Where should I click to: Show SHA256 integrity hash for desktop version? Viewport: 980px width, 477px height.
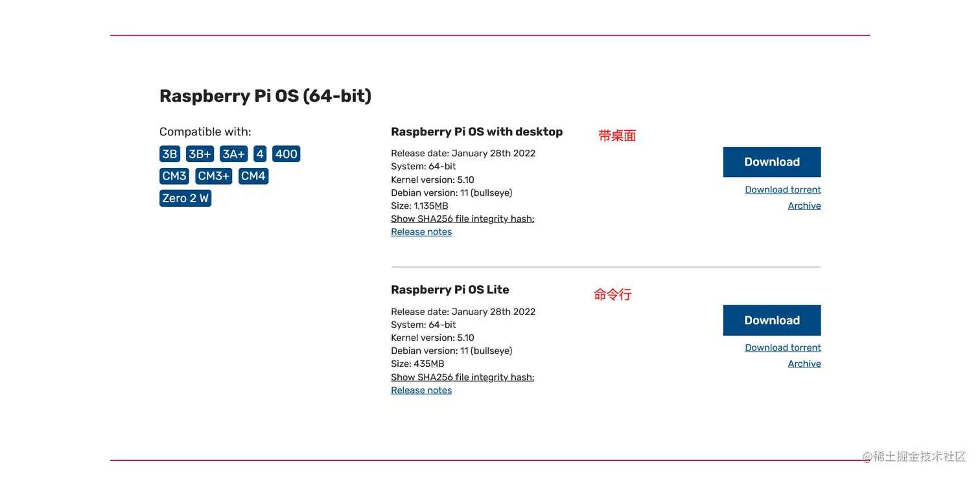coord(462,219)
